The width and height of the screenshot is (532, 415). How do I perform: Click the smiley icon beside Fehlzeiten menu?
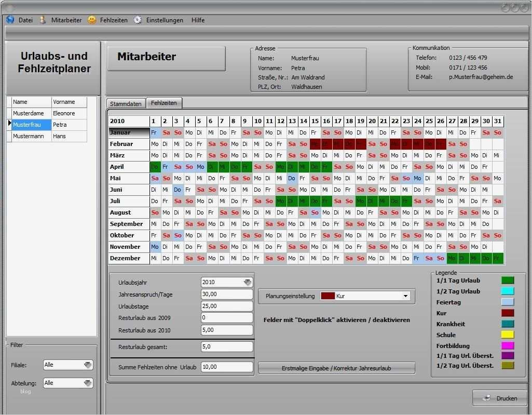click(x=92, y=20)
